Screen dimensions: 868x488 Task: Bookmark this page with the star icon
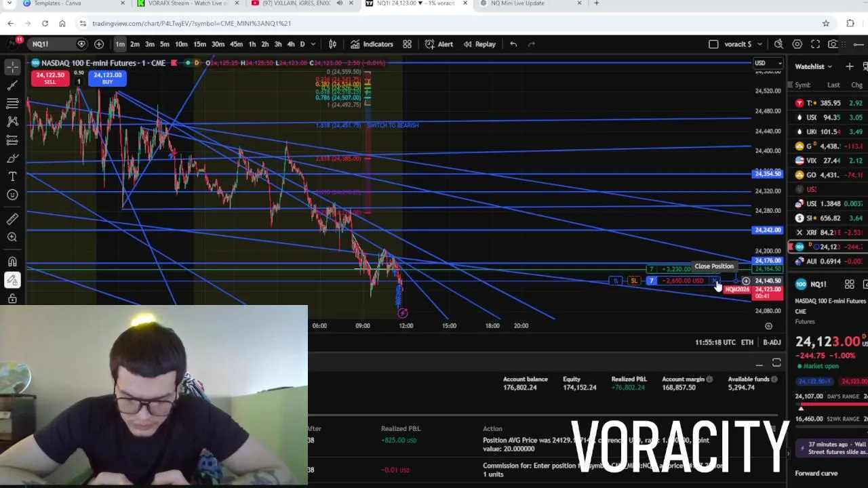coord(826,23)
